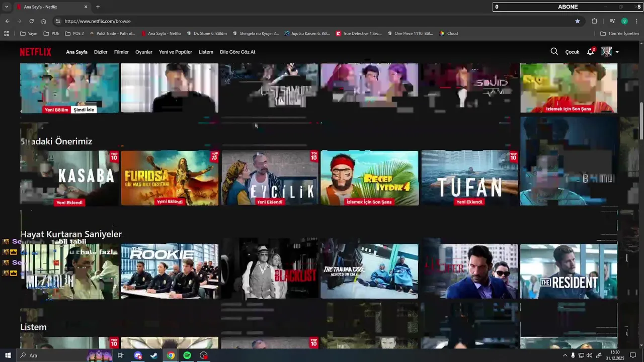The image size is (644, 362).
Task: Close the Ana Sayfa - Netflix tab
Action: 86,7
